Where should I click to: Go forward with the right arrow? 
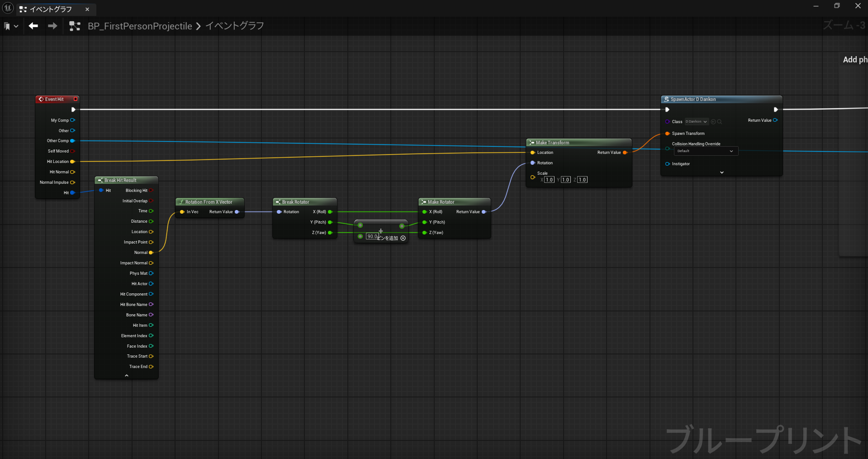[53, 26]
